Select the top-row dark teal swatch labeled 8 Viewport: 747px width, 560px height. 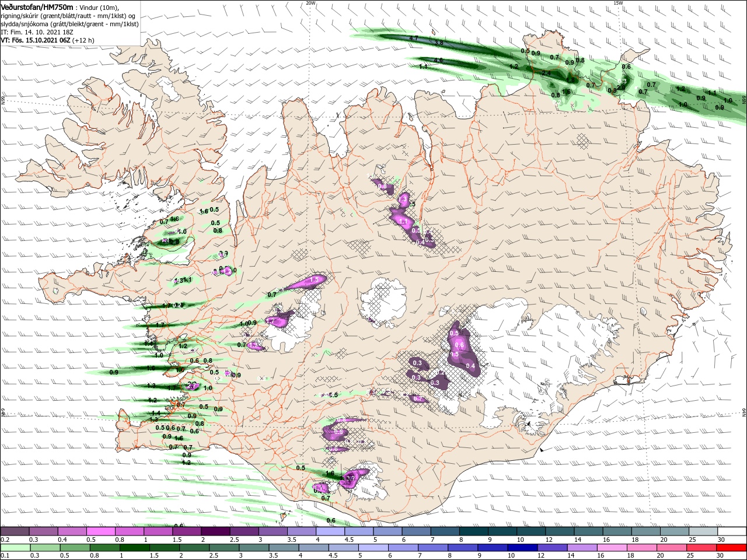473,531
